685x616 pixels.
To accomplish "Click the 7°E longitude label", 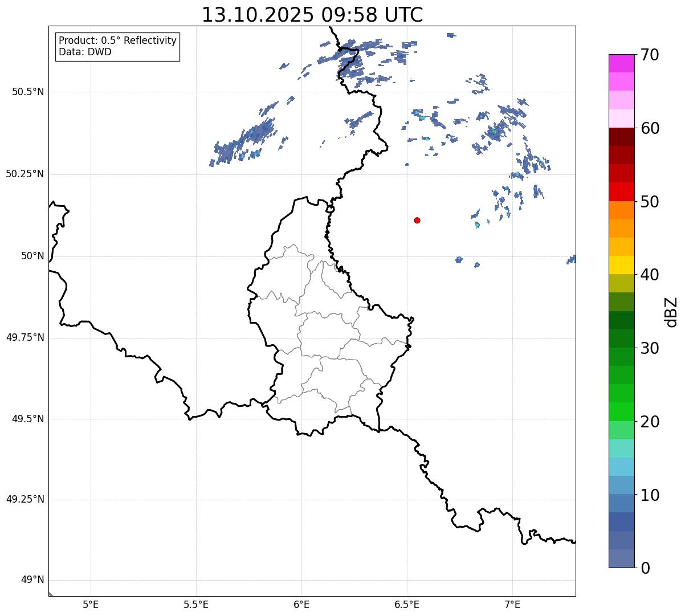I will click(512, 605).
